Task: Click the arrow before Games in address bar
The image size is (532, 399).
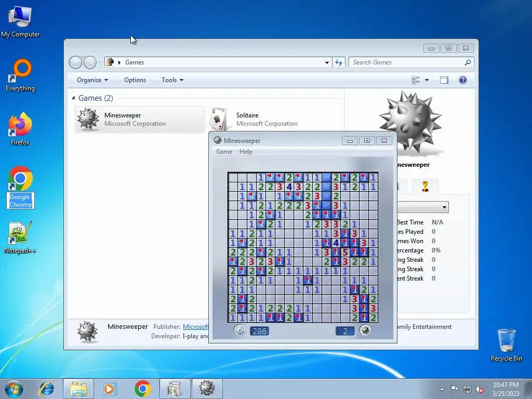Action: pyautogui.click(x=119, y=62)
